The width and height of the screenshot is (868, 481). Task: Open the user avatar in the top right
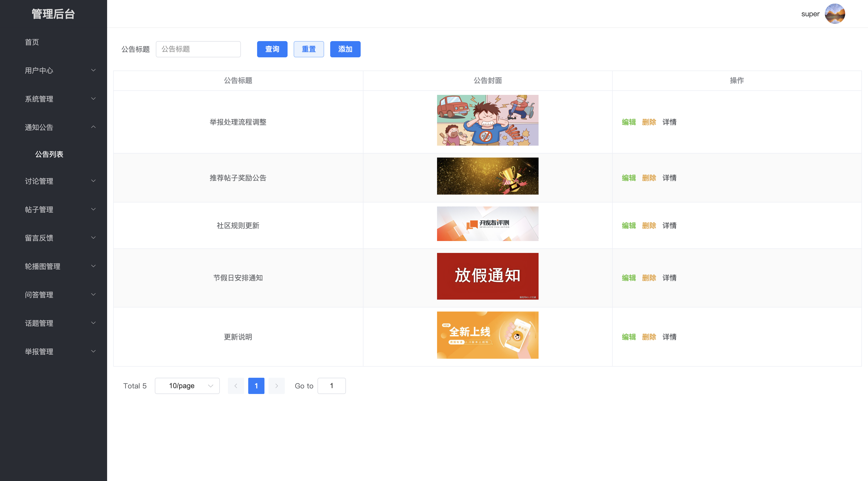[835, 13]
